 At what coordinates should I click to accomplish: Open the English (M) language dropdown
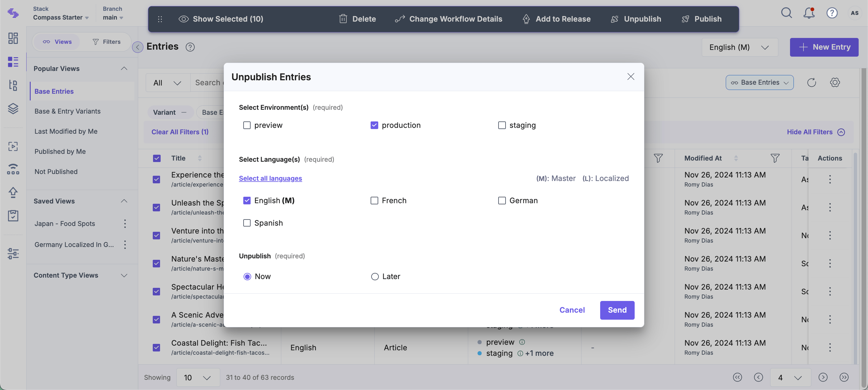click(x=740, y=47)
